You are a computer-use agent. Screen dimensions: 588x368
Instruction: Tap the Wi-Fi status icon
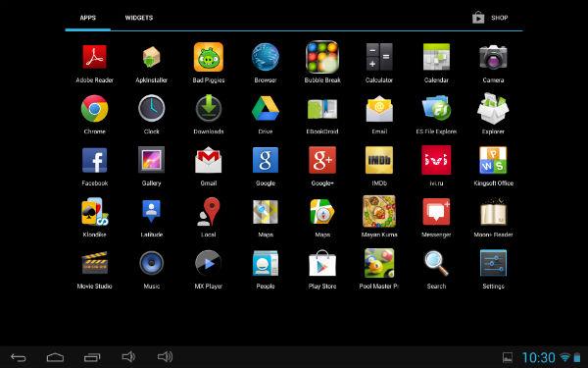point(565,357)
